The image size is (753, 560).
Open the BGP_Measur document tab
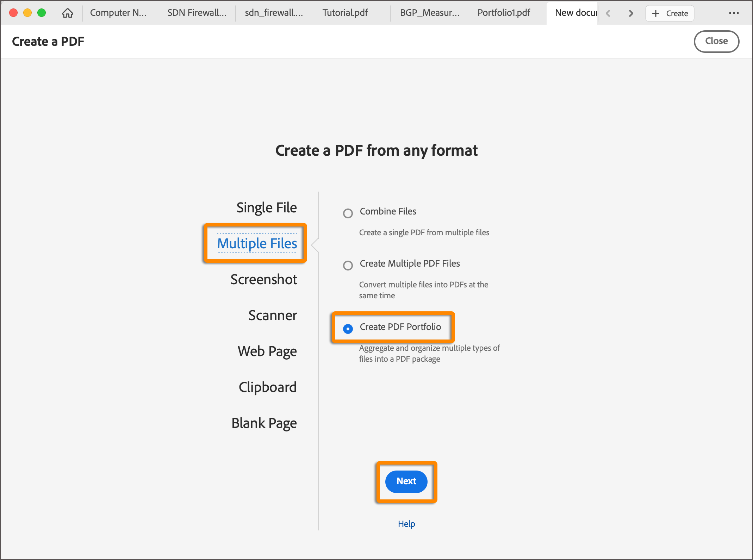[x=429, y=13]
